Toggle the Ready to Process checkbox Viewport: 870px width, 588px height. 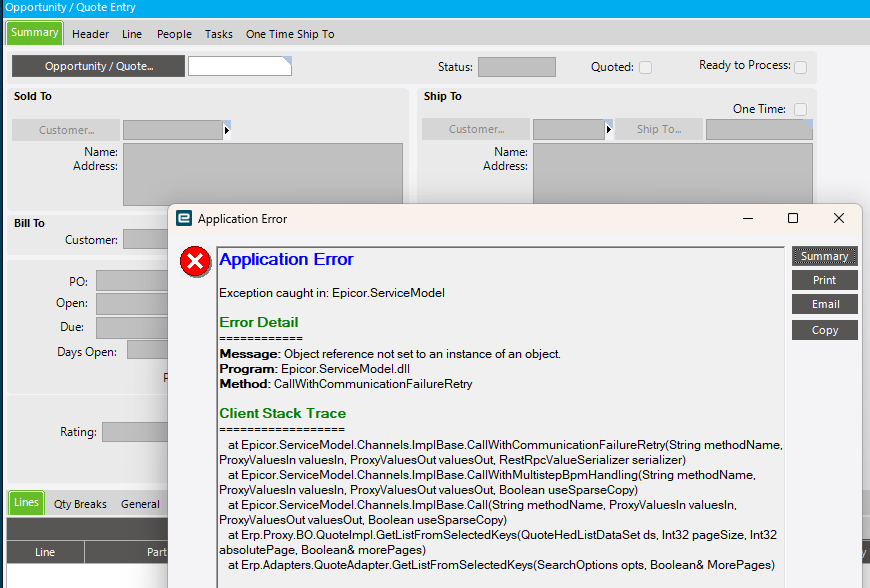pos(801,67)
